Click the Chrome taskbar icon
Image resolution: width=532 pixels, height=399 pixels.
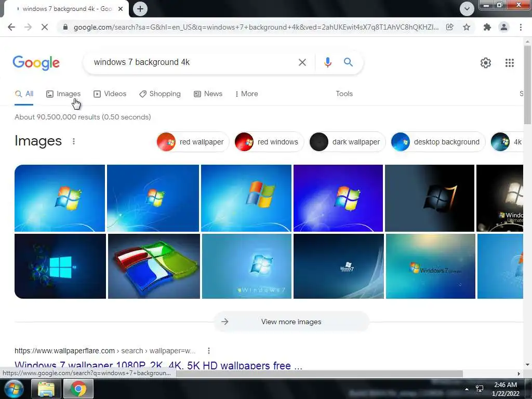[x=78, y=389]
